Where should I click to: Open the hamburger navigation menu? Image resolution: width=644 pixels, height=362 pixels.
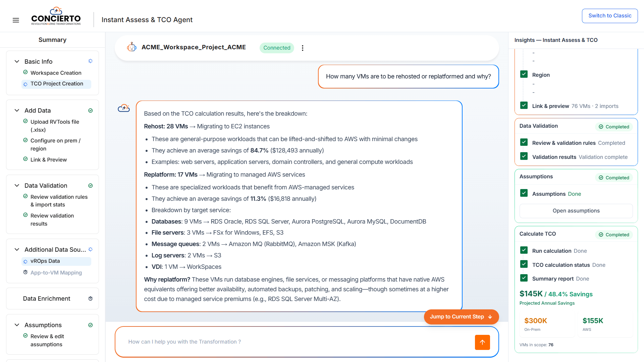click(x=16, y=20)
